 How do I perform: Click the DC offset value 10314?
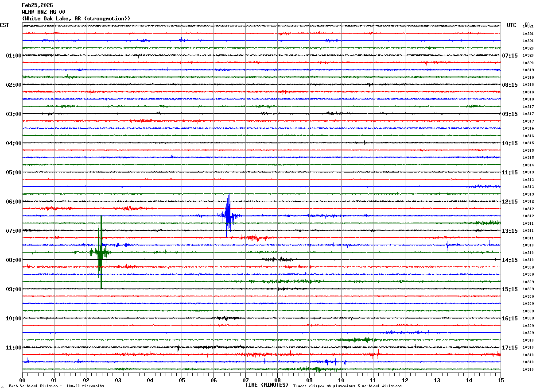click(528, 165)
